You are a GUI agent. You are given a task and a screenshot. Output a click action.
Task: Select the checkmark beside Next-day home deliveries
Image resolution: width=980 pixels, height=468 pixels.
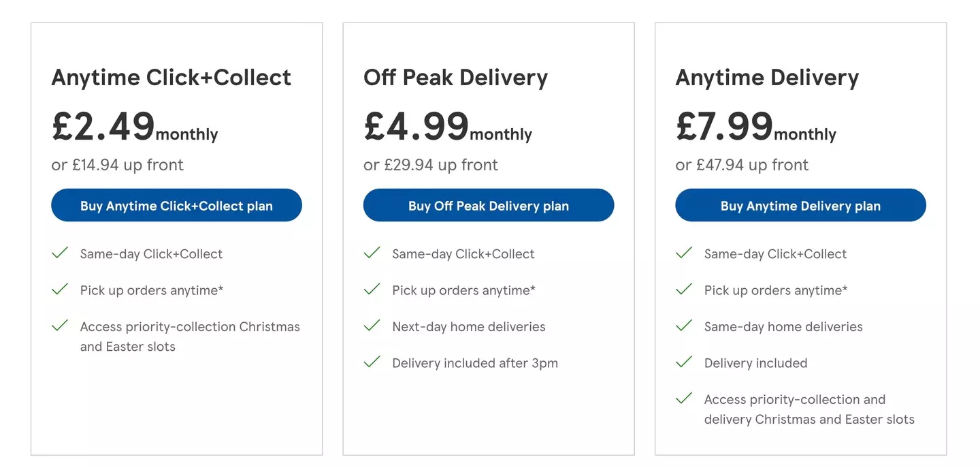coord(372,326)
